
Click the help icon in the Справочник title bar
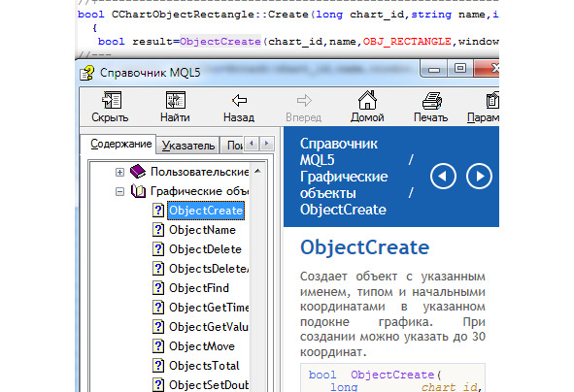pyautogui.click(x=87, y=73)
